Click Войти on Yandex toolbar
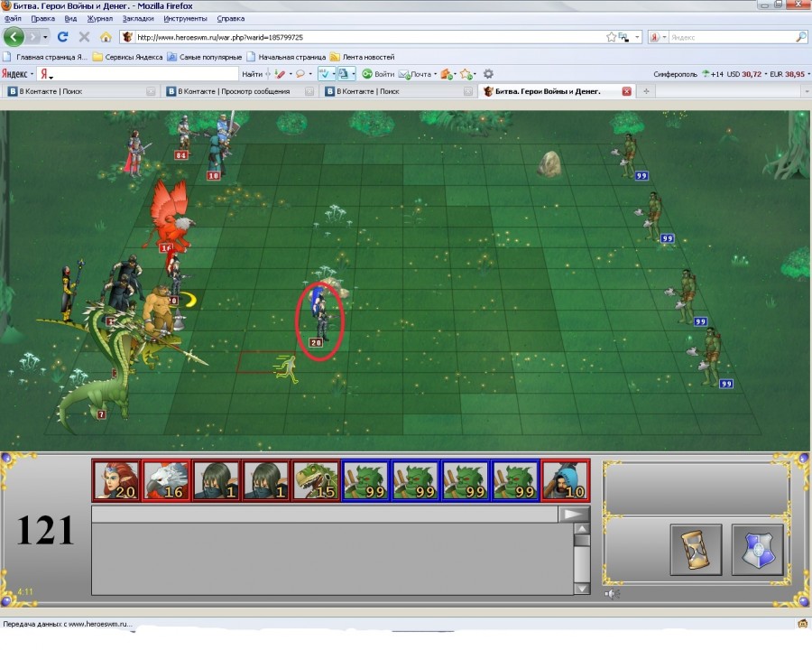The width and height of the screenshot is (812, 650). click(x=378, y=74)
